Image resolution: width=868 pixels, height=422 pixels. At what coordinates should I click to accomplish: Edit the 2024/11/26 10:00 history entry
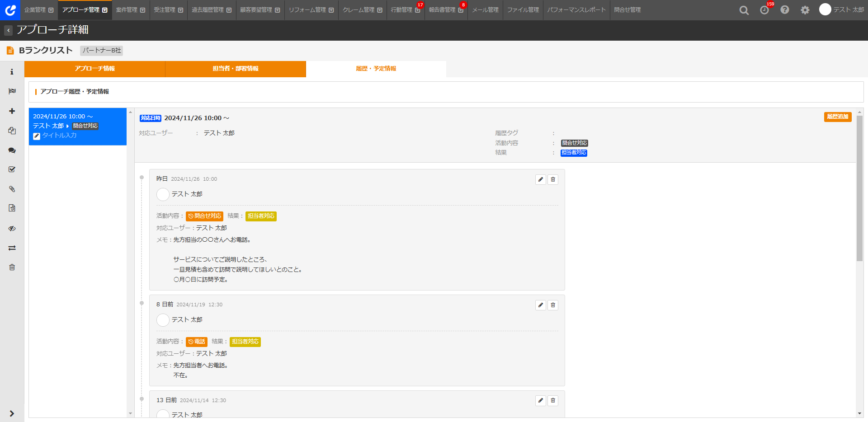pyautogui.click(x=541, y=179)
